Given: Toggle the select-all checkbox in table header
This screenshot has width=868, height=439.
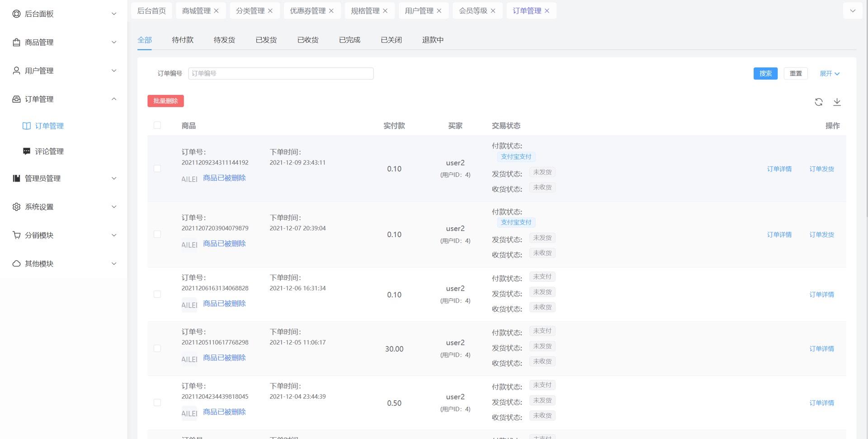Looking at the screenshot, I should (157, 126).
